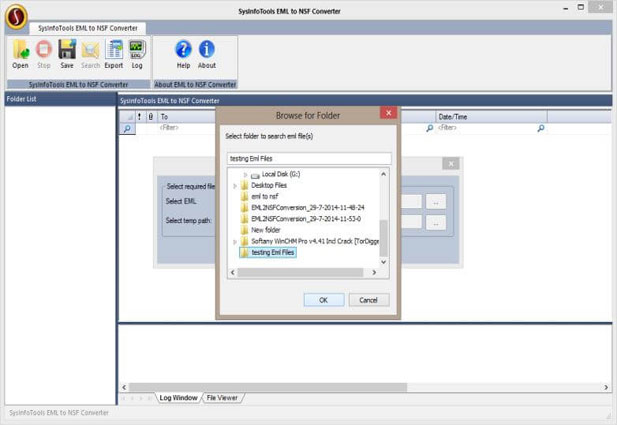
Task: Click the magnifier icon next to Date/Time filter
Action: (x=430, y=128)
